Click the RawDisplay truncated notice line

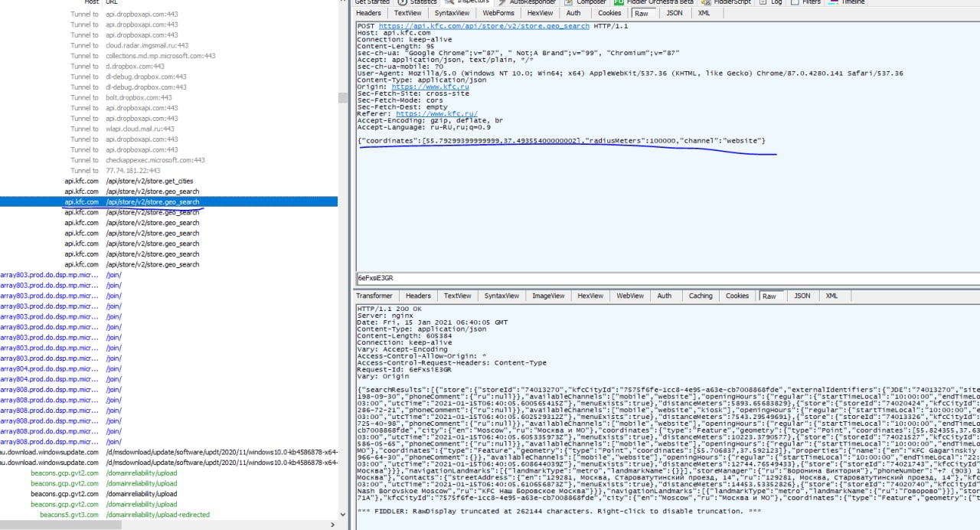559,511
